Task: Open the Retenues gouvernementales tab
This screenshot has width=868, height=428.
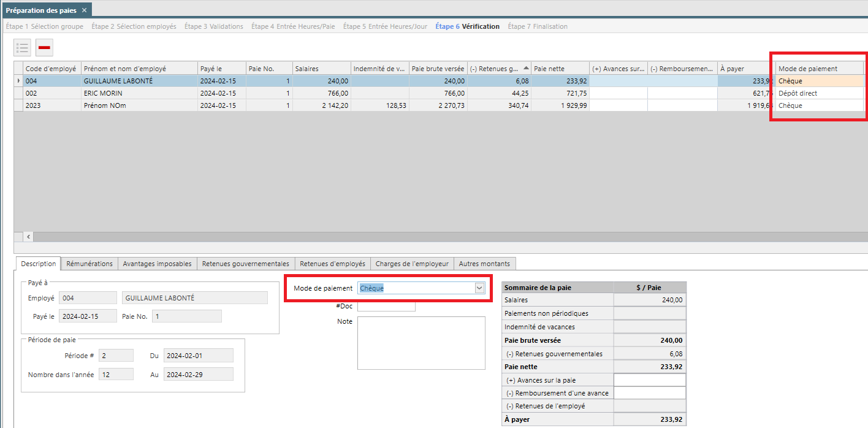Action: click(x=246, y=264)
